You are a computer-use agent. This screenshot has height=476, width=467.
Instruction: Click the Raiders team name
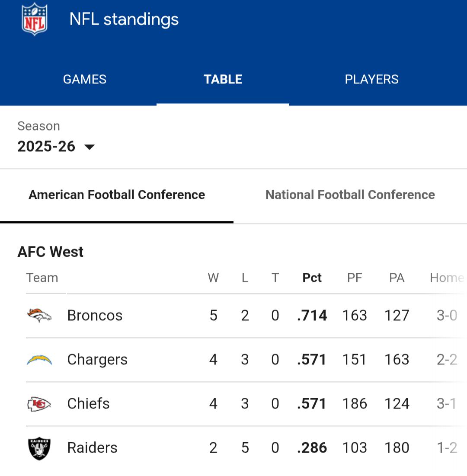tap(92, 448)
